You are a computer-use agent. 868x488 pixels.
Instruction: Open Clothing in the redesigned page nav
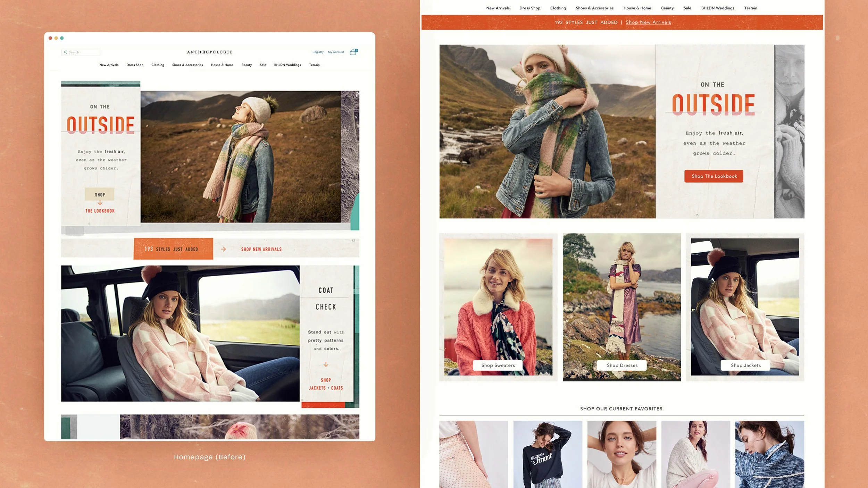pos(558,8)
